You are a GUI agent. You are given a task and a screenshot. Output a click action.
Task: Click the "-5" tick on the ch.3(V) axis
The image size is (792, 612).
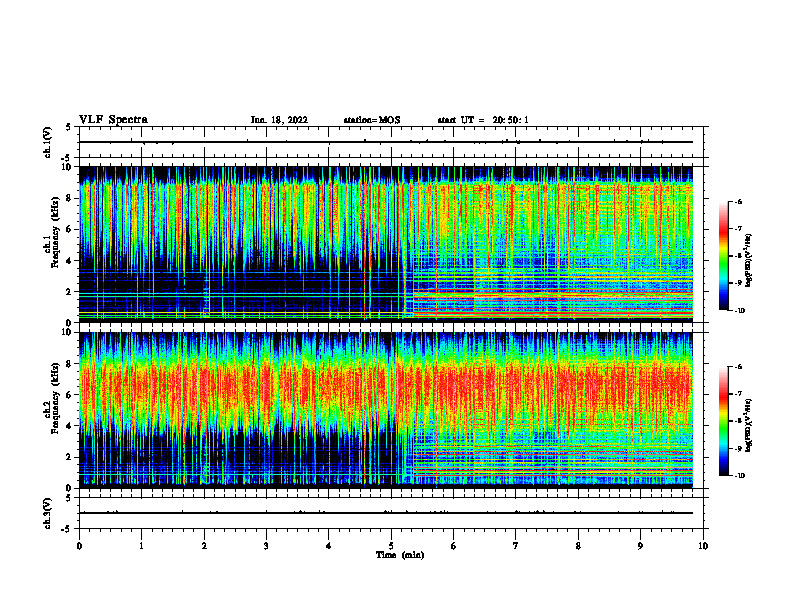coord(67,529)
